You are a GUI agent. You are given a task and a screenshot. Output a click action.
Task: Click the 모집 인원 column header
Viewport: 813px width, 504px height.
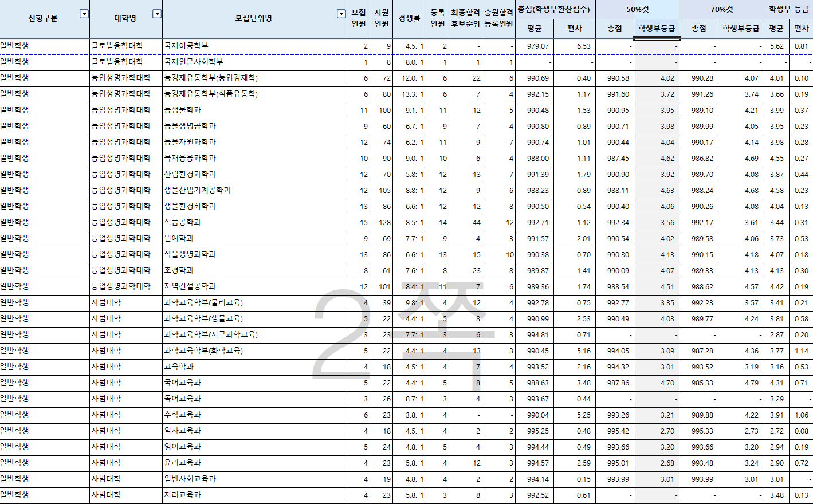(359, 19)
